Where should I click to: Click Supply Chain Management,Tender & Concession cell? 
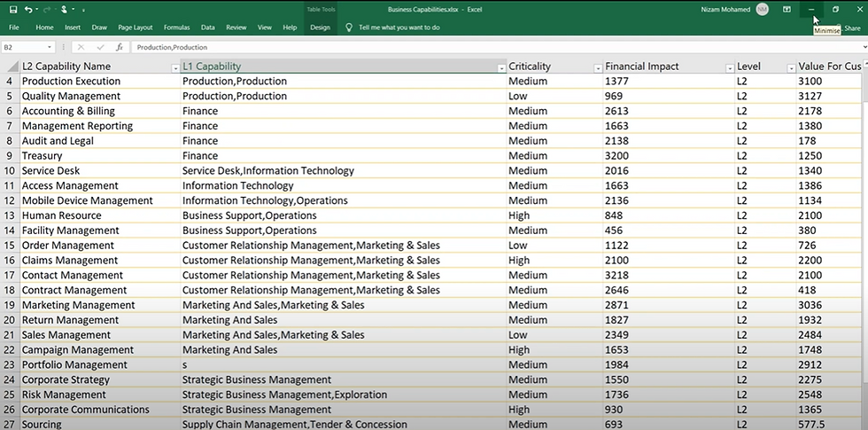point(344,425)
